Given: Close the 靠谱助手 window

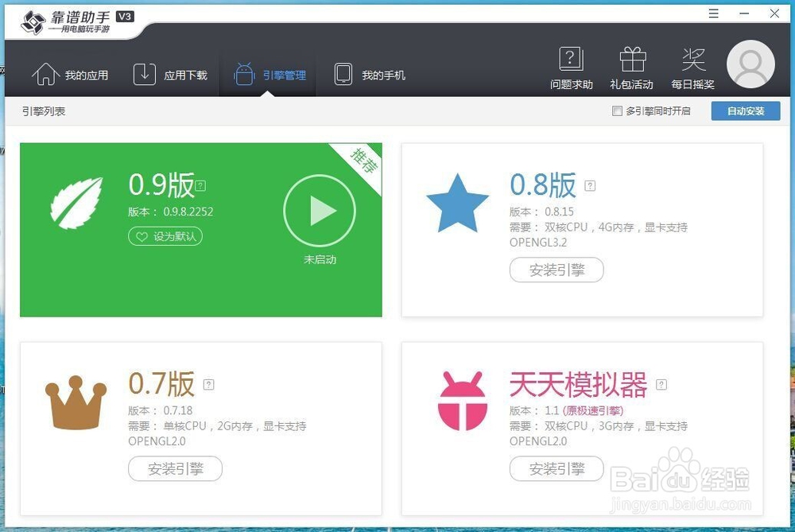Looking at the screenshot, I should [x=774, y=14].
